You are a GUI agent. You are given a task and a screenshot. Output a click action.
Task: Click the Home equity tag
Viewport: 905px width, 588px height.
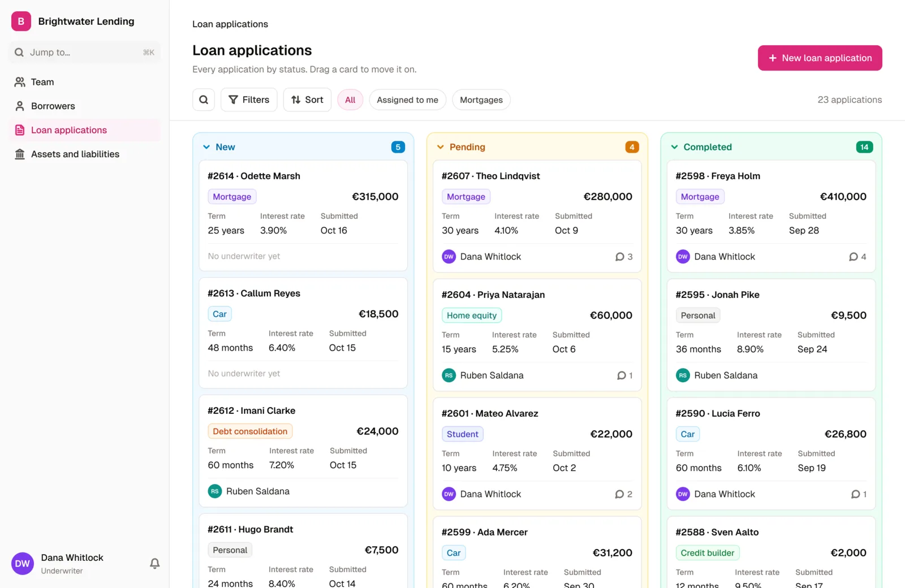coord(472,315)
